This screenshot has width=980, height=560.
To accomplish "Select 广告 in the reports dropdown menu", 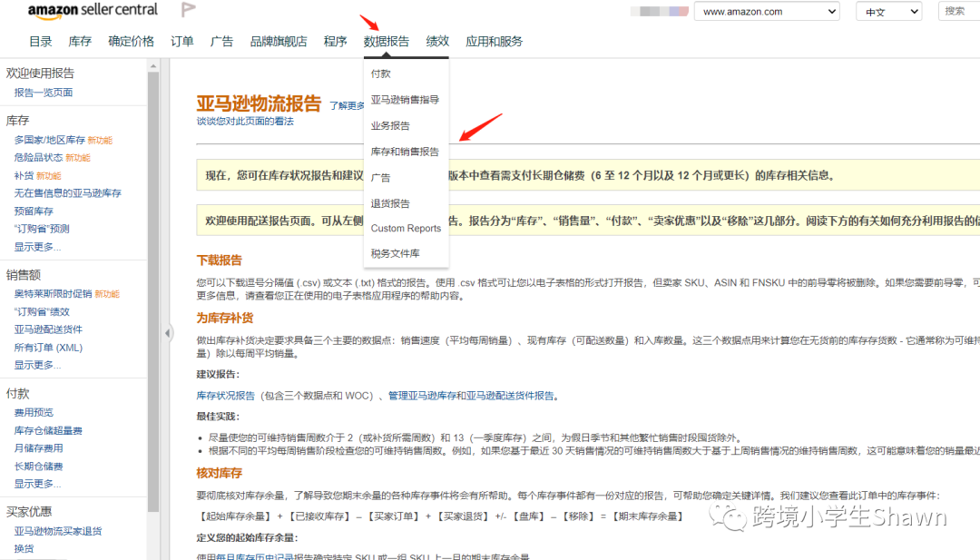I will 380,178.
